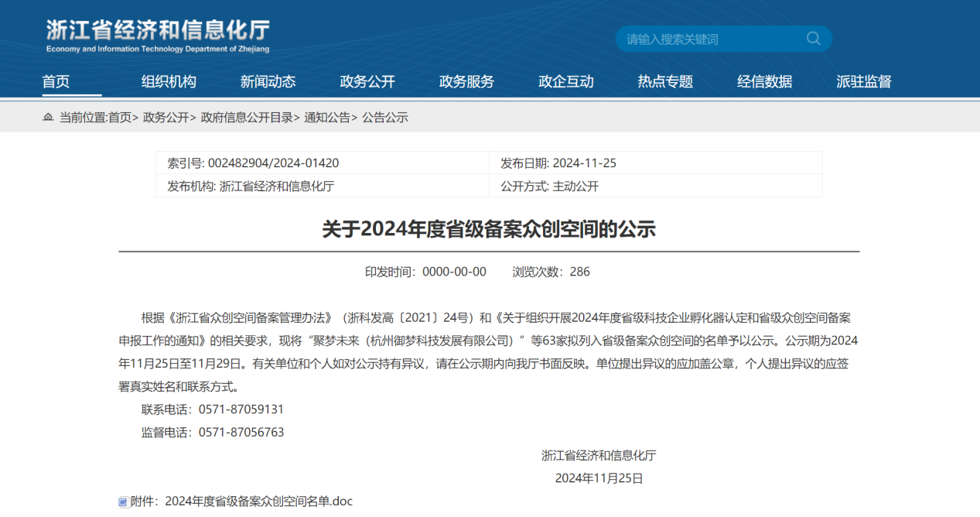The height and width of the screenshot is (517, 980).
Task: Click the index number 002482904/2024-01420
Action: [273, 163]
